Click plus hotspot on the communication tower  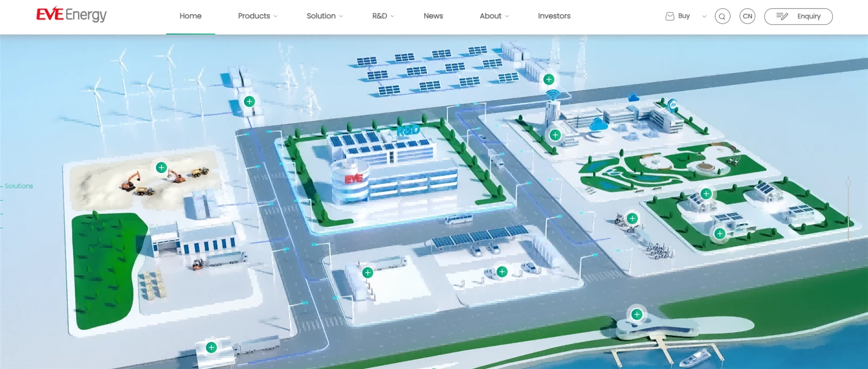pyautogui.click(x=555, y=135)
